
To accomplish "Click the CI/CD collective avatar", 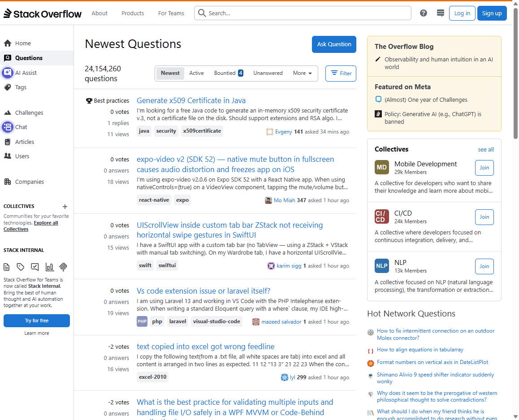I will click(382, 217).
